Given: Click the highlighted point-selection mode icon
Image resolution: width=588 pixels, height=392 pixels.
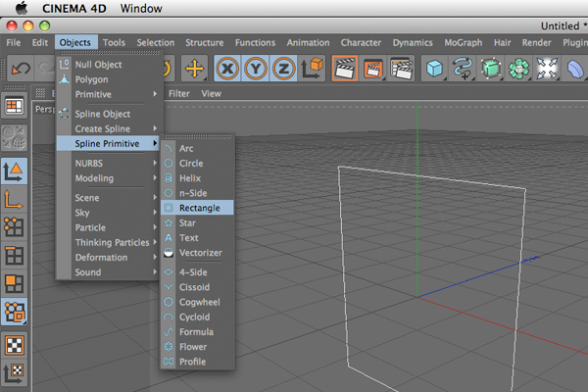Looking at the screenshot, I should click(15, 312).
